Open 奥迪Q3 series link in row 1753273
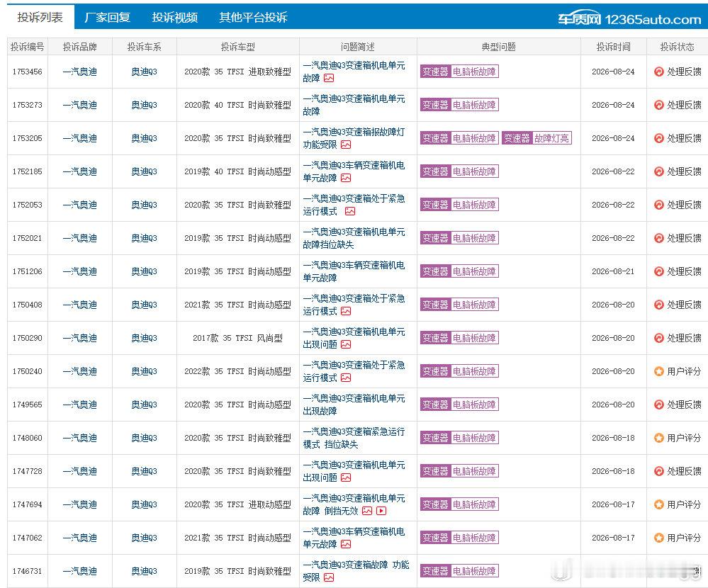Viewport: 708px width, 588px height. 144,105
